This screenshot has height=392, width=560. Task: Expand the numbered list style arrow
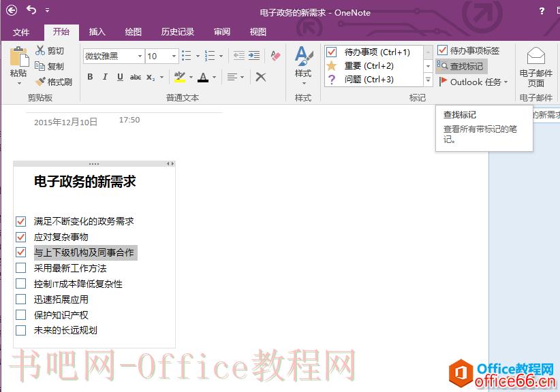click(x=221, y=56)
